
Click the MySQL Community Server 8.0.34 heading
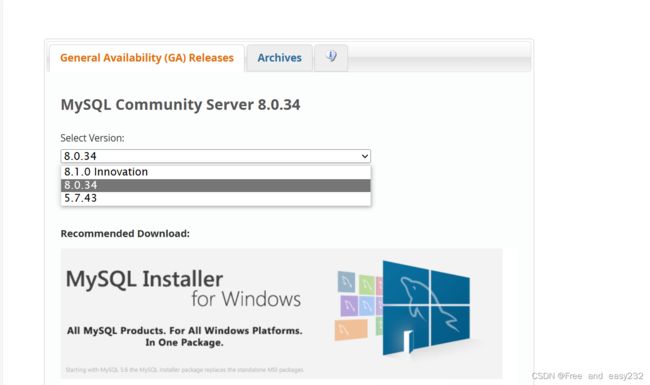click(180, 105)
